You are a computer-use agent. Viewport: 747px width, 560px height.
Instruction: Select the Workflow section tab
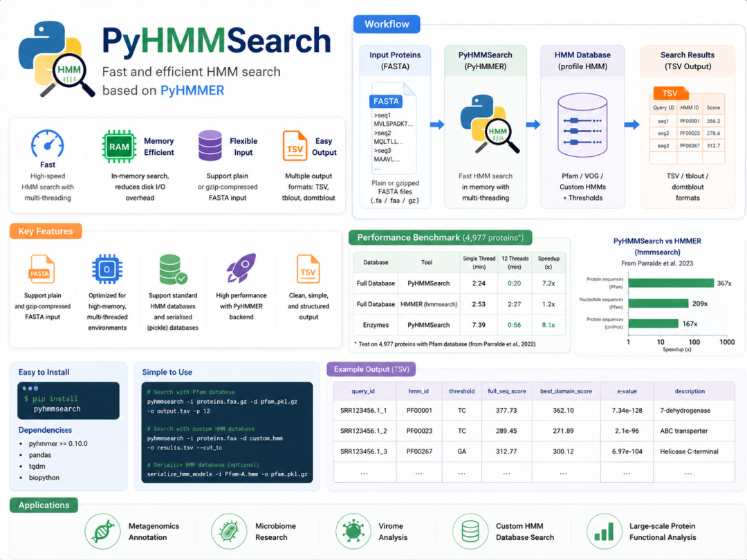387,24
